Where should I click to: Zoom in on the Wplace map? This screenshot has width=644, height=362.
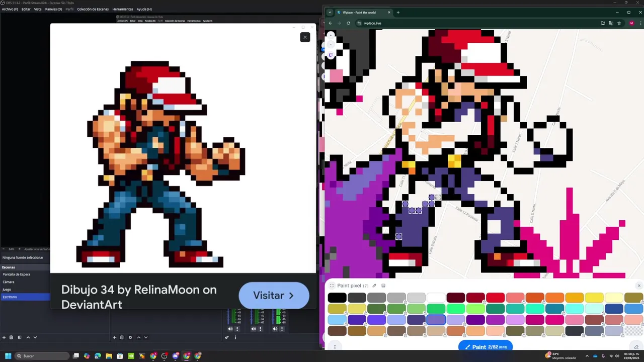[x=331, y=35]
